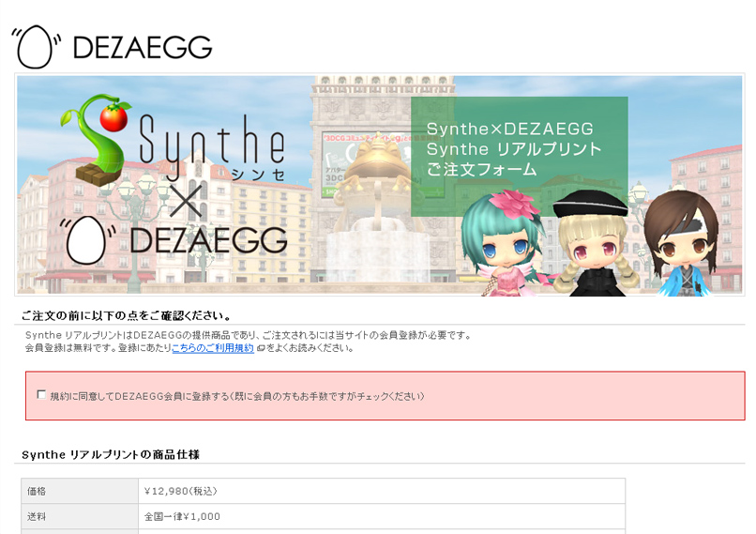Click the Synthe シンセ wordmark in banner
This screenshot has width=756, height=534.
click(212, 146)
